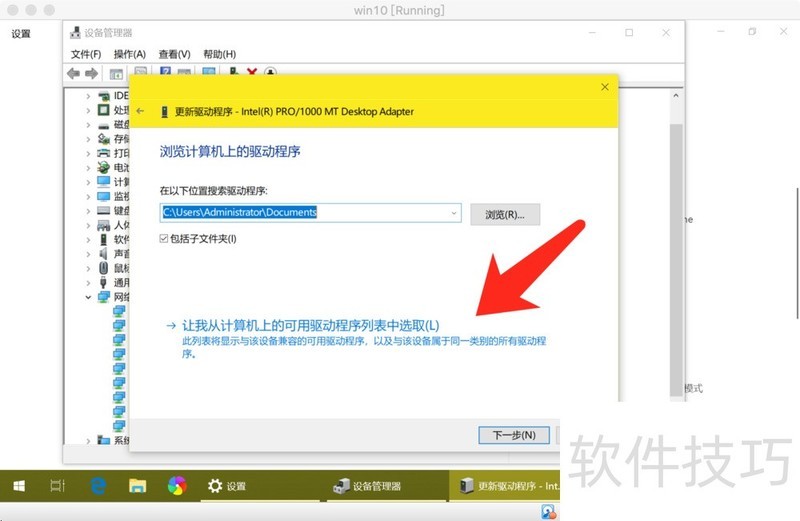Select the mouse (鼠标) tree icon
The height and width of the screenshot is (521, 800).
pos(104,267)
